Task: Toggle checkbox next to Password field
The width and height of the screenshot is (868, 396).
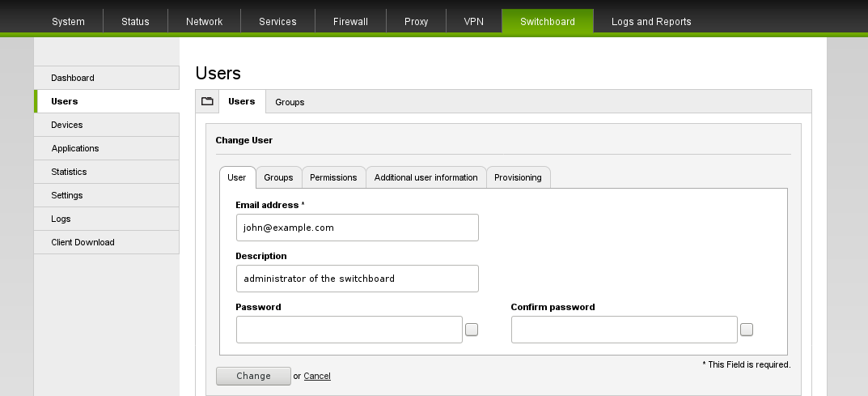Action: [472, 330]
